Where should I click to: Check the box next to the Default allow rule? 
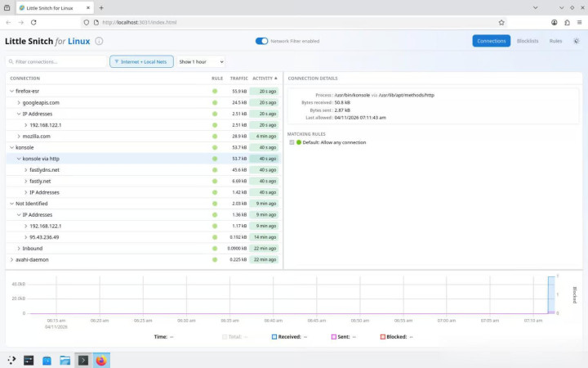292,142
